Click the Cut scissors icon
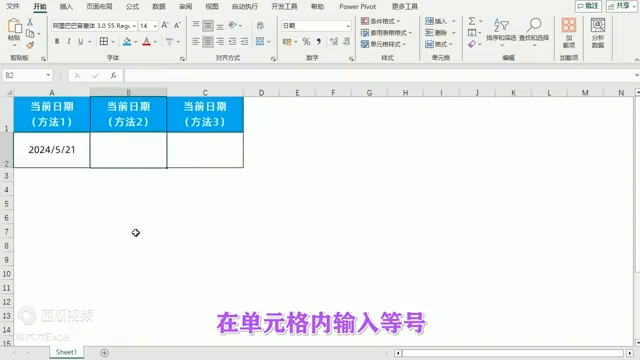The image size is (640, 360). 30,22
